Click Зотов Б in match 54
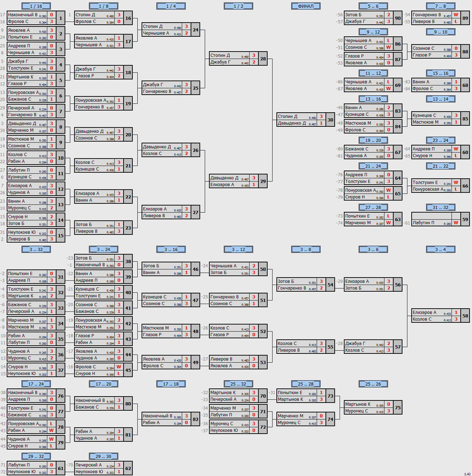472x476 pixels. tap(286, 281)
